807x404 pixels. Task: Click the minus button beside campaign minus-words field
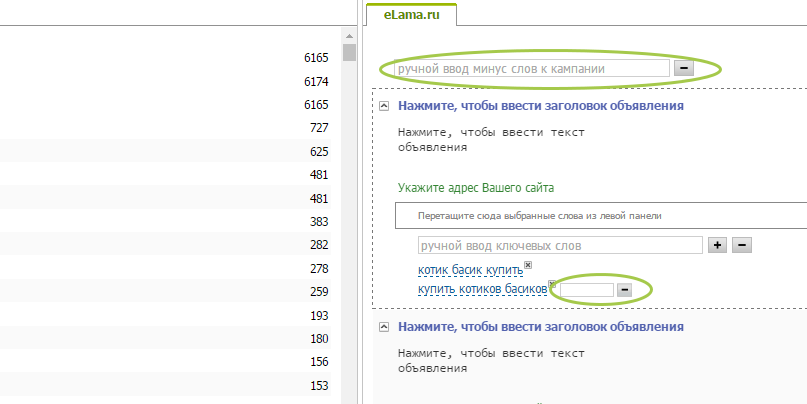coord(684,69)
